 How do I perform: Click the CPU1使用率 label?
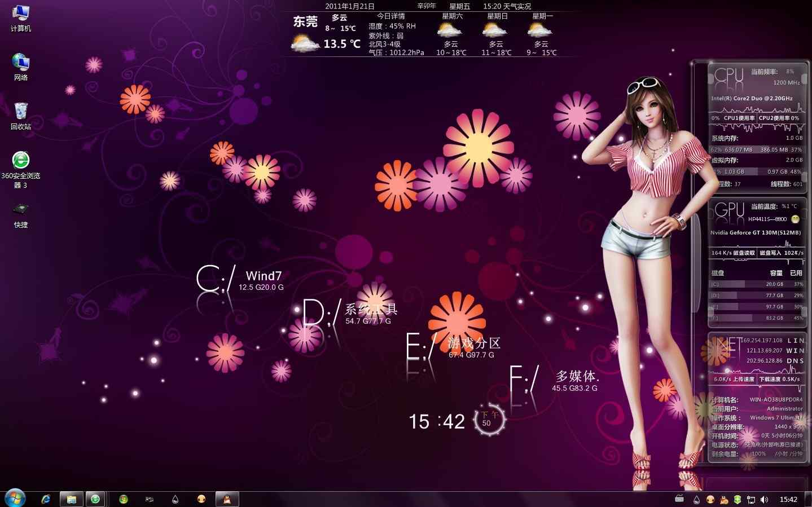[739, 118]
